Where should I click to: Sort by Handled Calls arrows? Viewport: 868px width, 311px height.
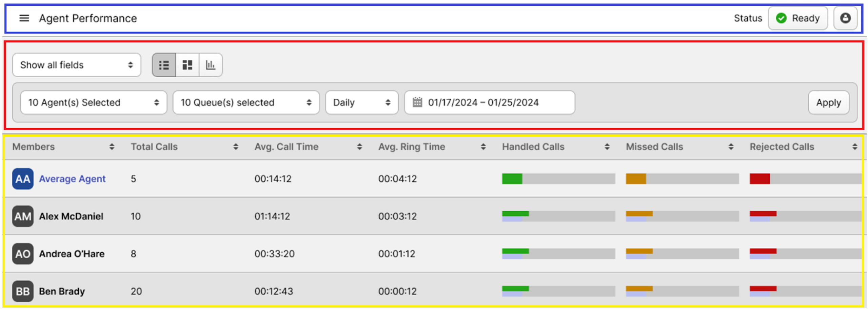[x=607, y=147]
